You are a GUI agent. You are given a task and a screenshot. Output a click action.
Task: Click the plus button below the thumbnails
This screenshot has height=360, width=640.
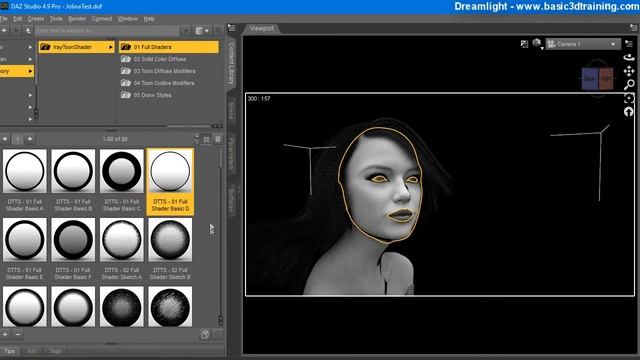coord(5,334)
